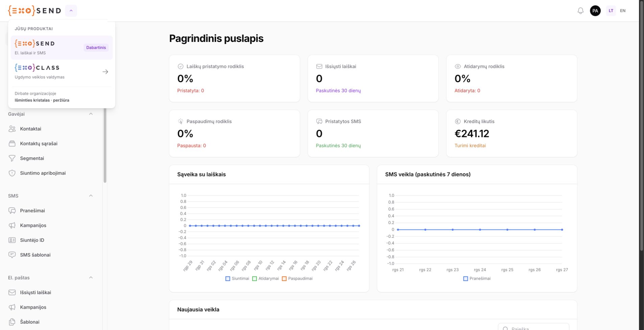Click the Išsiųsti laiškai envelope sidebar icon
The height and width of the screenshot is (330, 644).
[x=12, y=292]
